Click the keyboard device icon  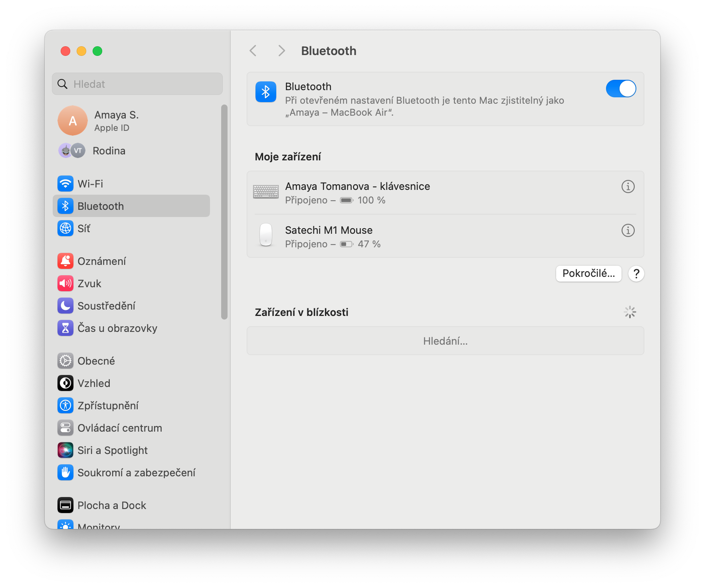click(x=266, y=192)
